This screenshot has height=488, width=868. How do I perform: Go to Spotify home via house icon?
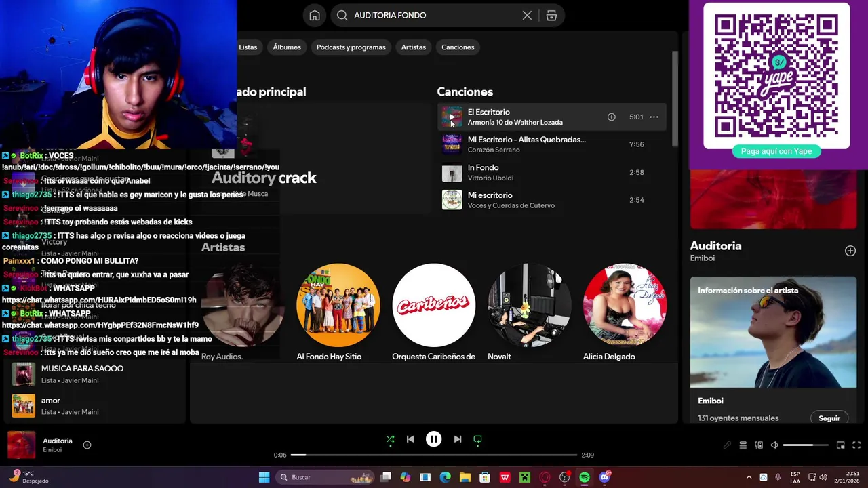(314, 16)
